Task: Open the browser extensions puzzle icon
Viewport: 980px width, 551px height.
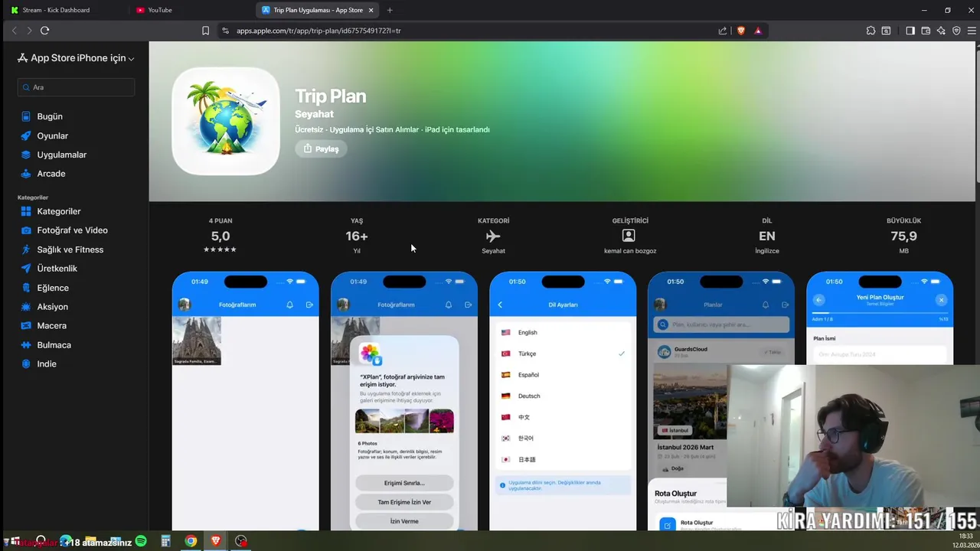Action: [x=871, y=31]
